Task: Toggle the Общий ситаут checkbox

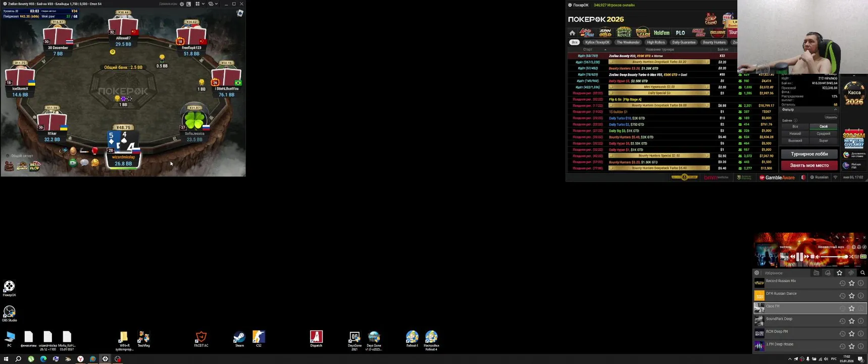Action: click(x=8, y=156)
